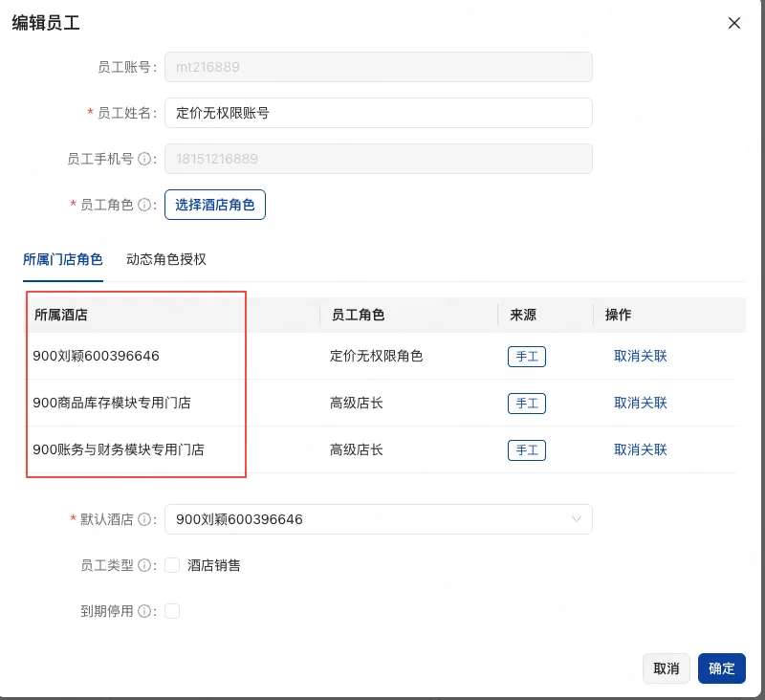Click 取消关联 for 900刘颖600396646
The width and height of the screenshot is (765, 700).
click(641, 357)
